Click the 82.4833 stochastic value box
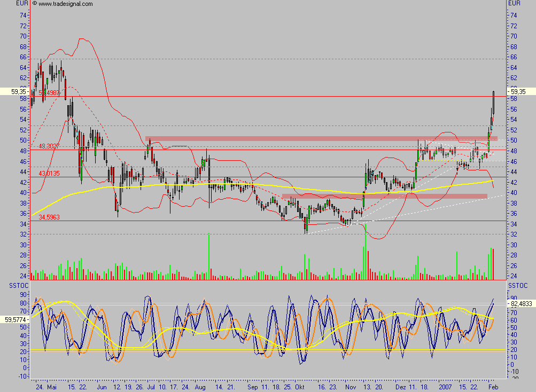The height and width of the screenshot is (392, 536). coord(521,304)
